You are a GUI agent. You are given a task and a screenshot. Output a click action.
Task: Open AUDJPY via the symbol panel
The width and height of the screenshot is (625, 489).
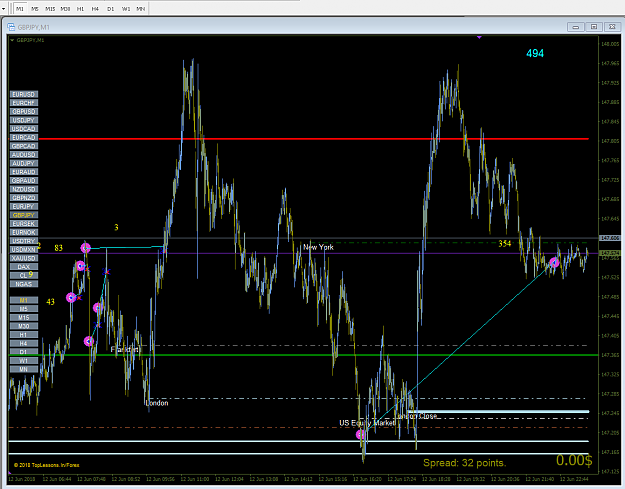24,163
